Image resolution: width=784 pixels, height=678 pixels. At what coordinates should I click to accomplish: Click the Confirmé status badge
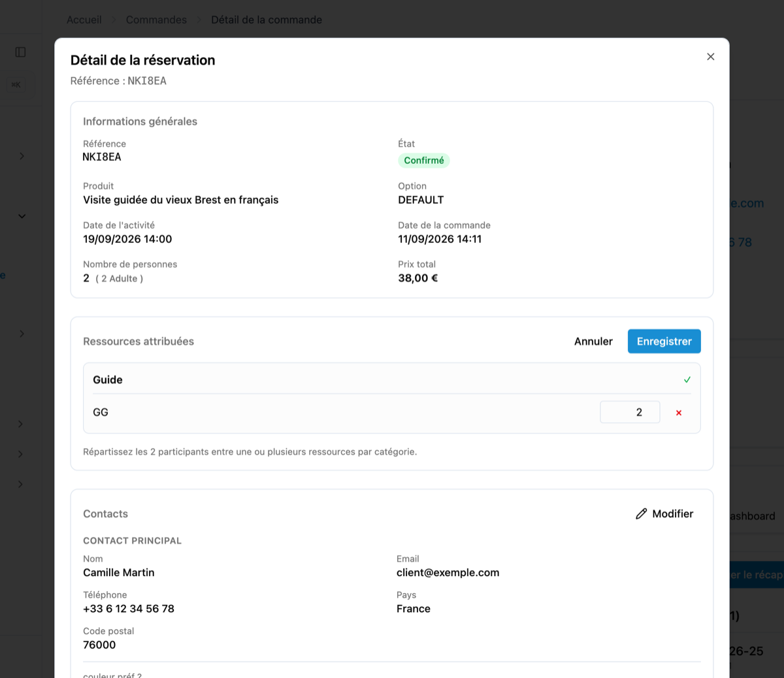[x=424, y=161]
